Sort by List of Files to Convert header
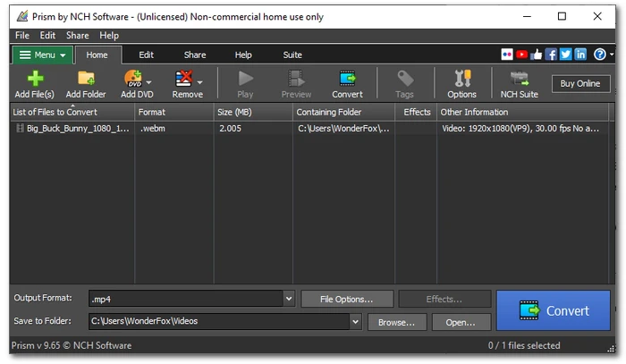This screenshot has height=364, width=626. (72, 112)
